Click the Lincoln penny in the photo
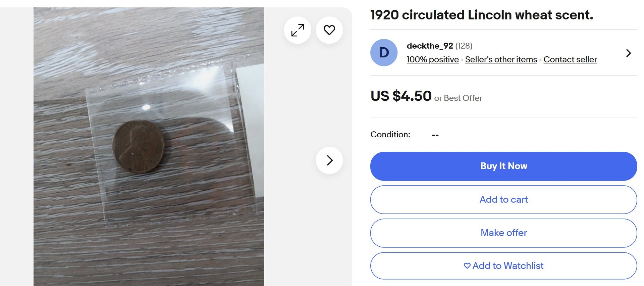644x286 pixels. point(138,146)
